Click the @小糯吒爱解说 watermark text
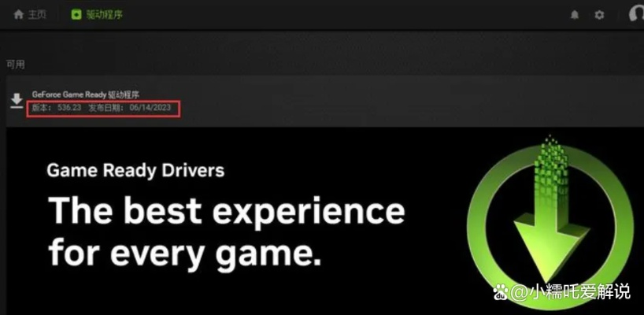644x315 pixels. click(x=571, y=291)
